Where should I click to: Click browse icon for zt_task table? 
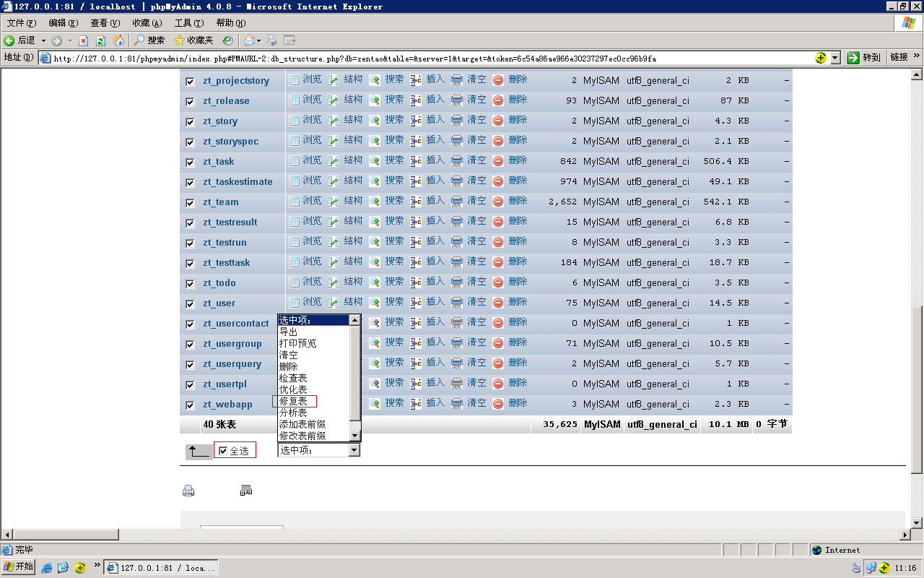pos(295,160)
